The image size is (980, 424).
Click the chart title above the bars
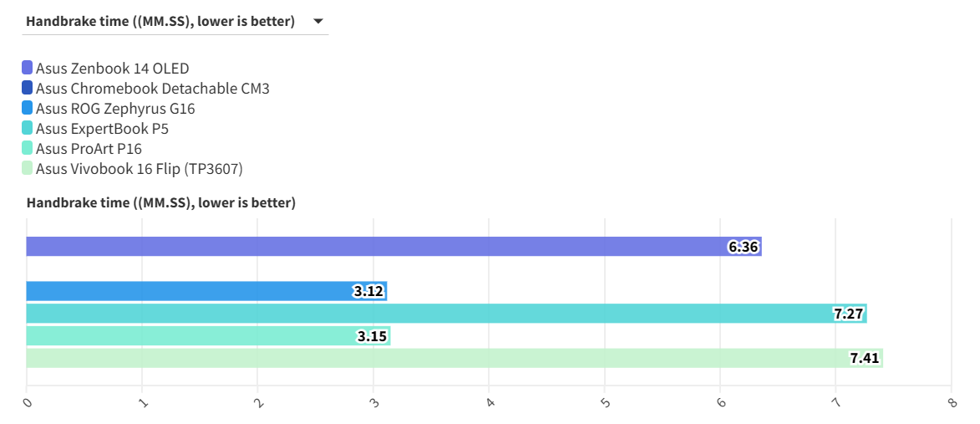click(x=161, y=202)
